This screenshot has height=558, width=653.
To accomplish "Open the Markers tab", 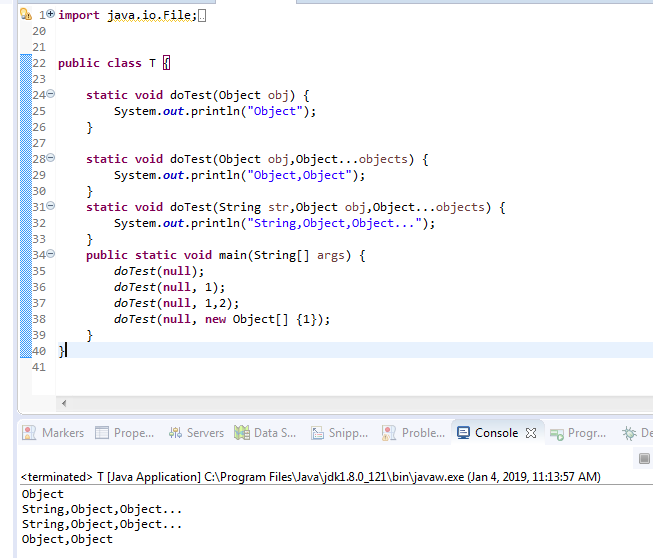I will pyautogui.click(x=53, y=433).
